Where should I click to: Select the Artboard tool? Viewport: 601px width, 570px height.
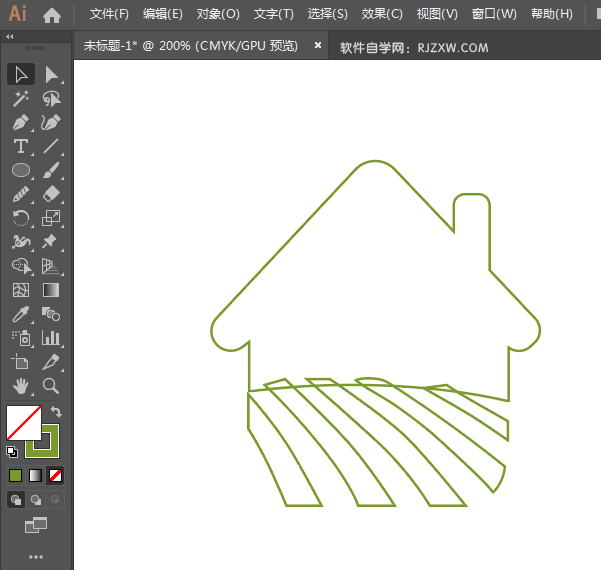coord(21,362)
